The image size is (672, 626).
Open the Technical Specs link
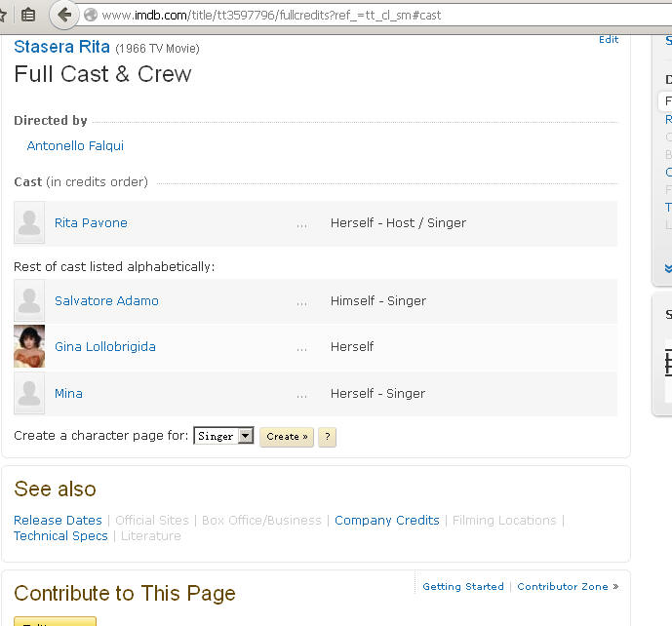60,536
